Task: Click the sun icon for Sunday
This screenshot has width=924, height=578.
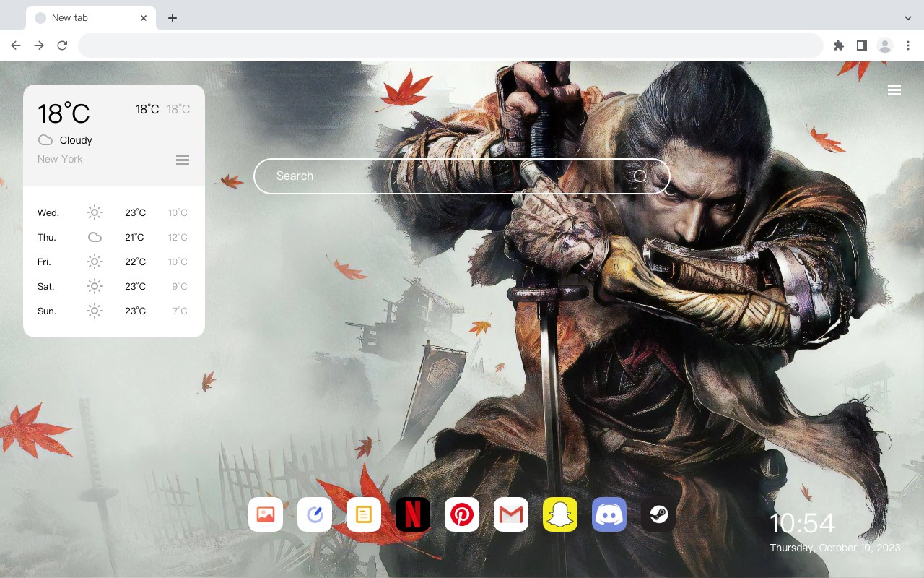Action: pos(95,311)
